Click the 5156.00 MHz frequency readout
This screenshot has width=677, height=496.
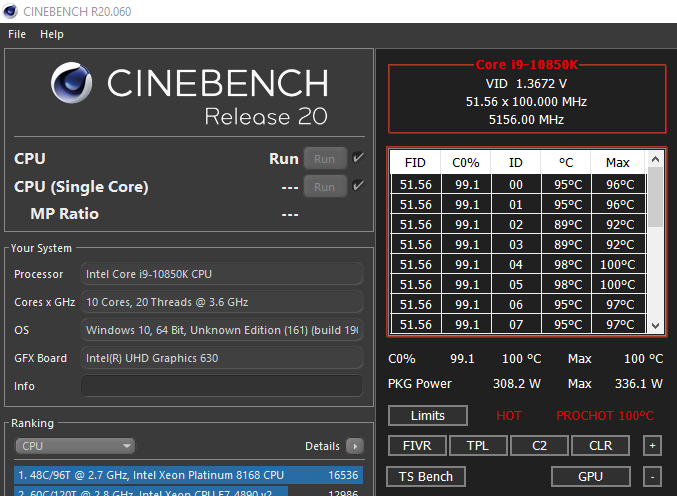coord(526,120)
